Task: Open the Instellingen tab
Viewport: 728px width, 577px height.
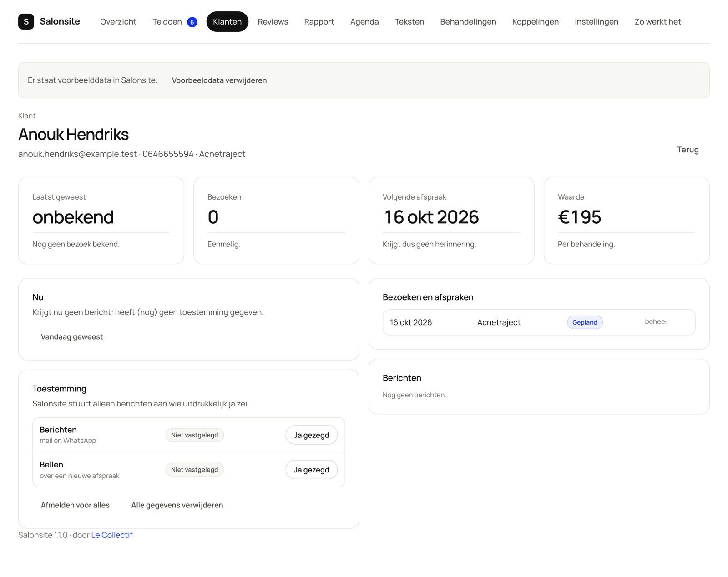Action: click(x=597, y=21)
